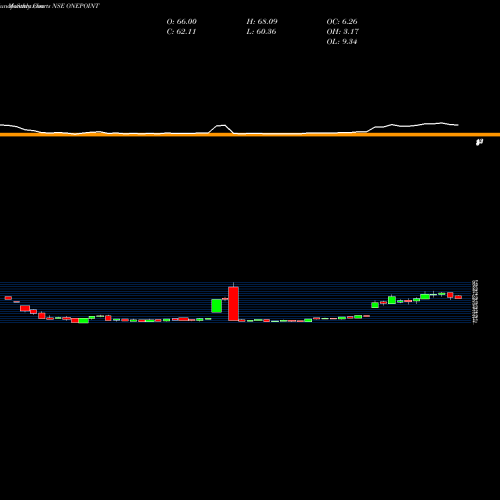The width and height of the screenshot is (500, 500).
Task: Click the tall red candlestick
Action: point(233,303)
